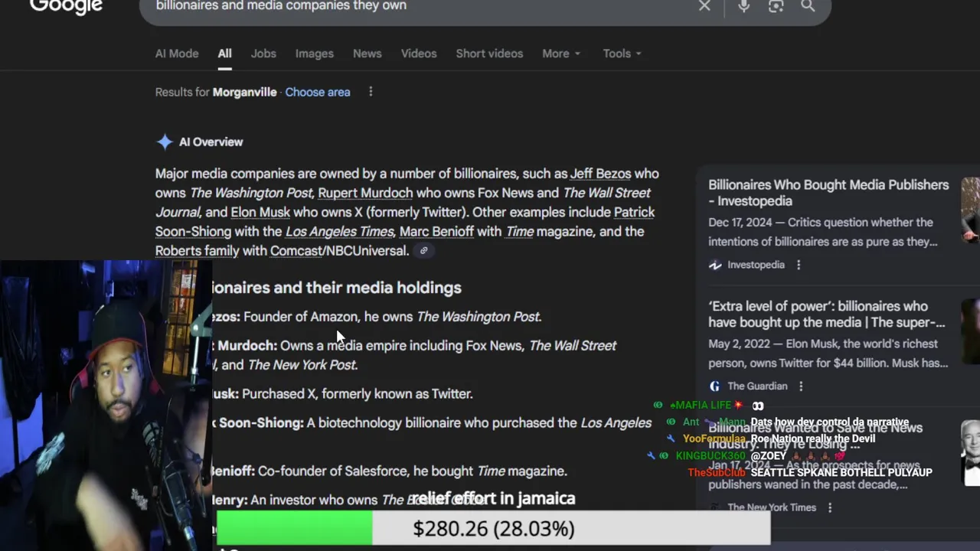Image resolution: width=980 pixels, height=551 pixels.
Task: Start voice search with the microphone icon
Action: pos(743,6)
